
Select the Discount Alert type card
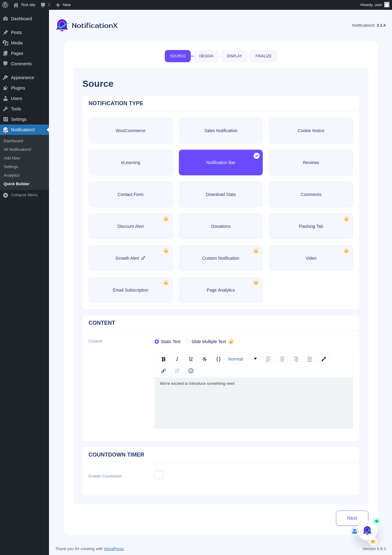[x=130, y=226]
